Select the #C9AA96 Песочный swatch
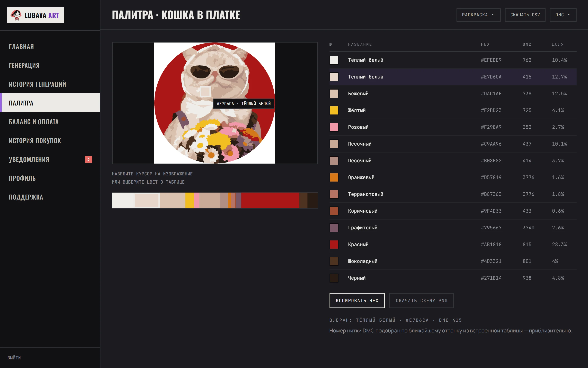 334,144
